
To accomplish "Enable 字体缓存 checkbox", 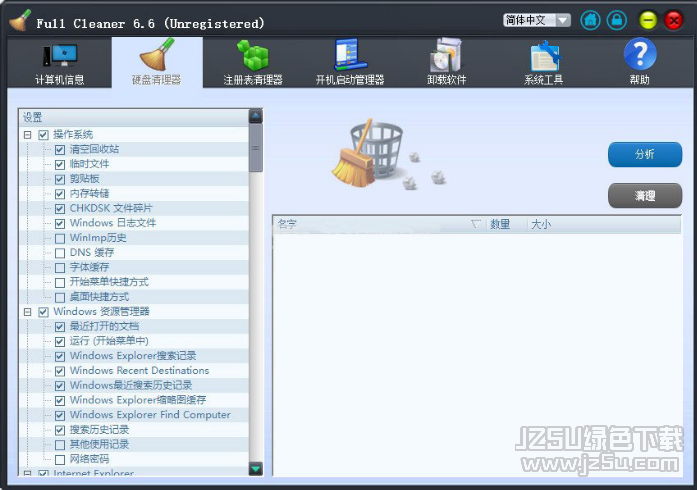I will [60, 267].
